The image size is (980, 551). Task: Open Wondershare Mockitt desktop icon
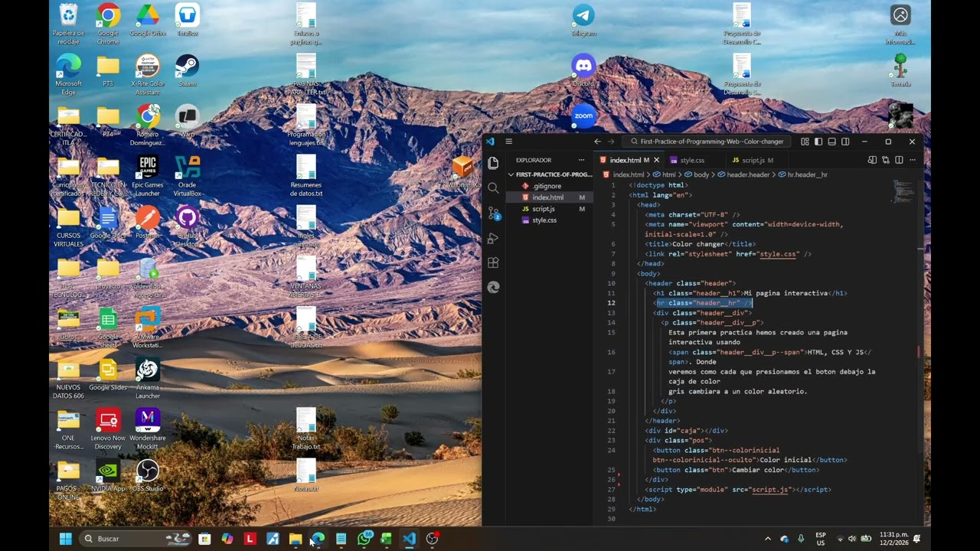tap(148, 429)
